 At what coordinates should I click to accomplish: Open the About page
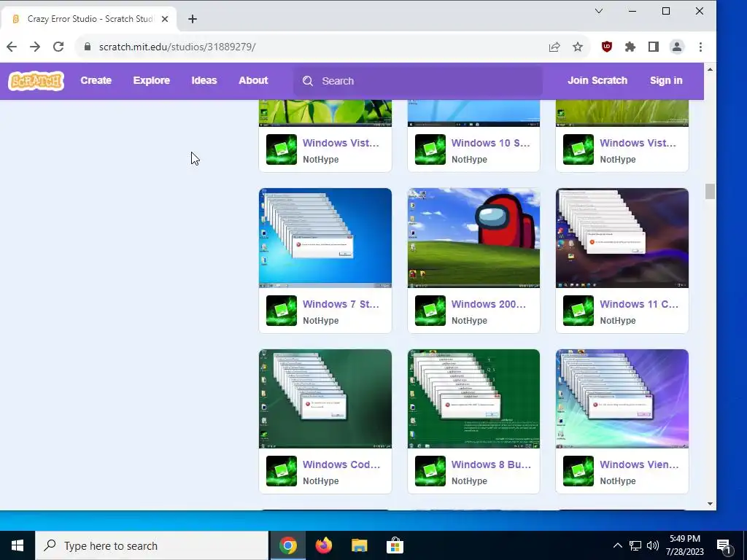[x=253, y=80]
